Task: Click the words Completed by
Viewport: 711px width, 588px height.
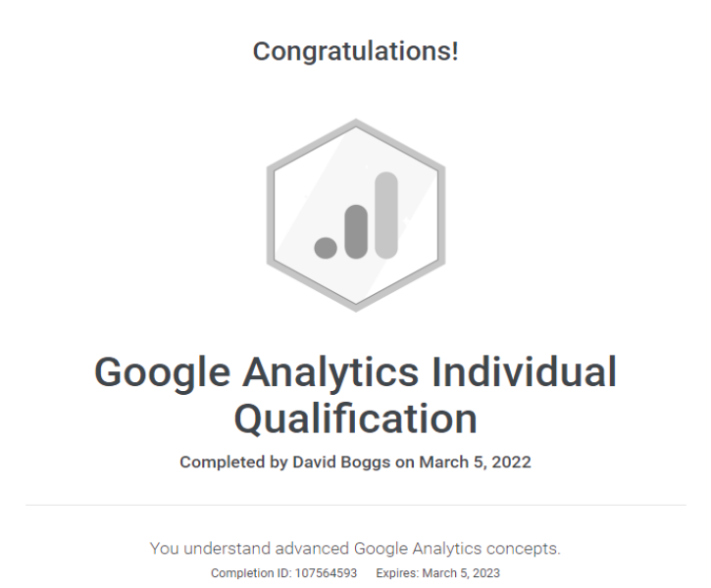Action: pos(233,463)
